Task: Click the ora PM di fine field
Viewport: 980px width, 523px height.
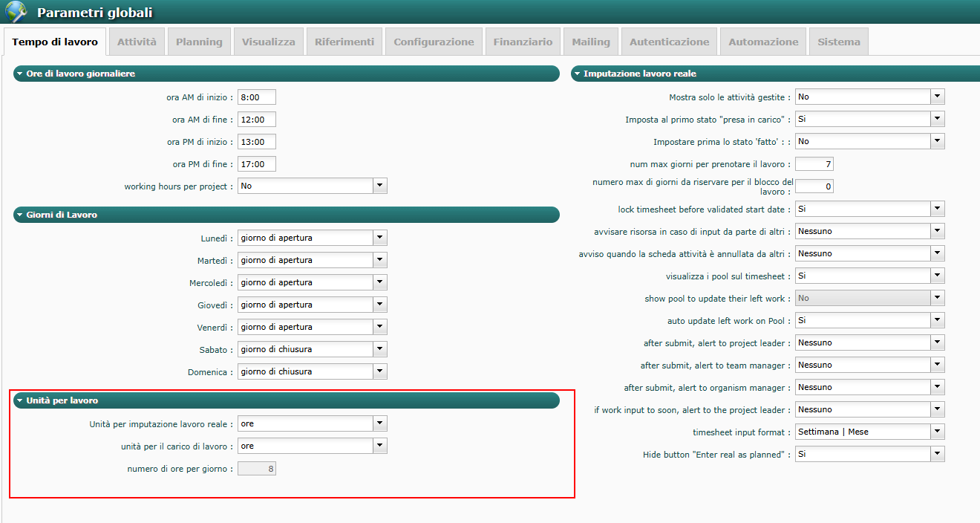Action: (x=256, y=163)
